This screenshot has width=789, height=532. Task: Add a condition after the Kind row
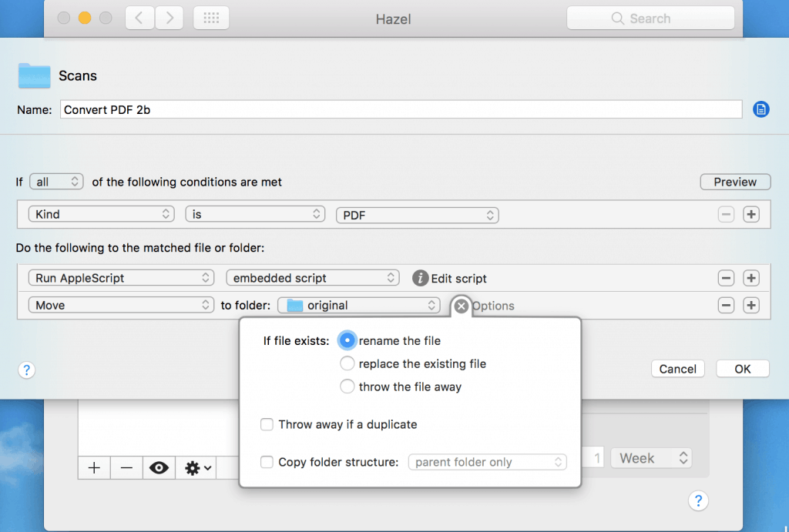point(751,215)
